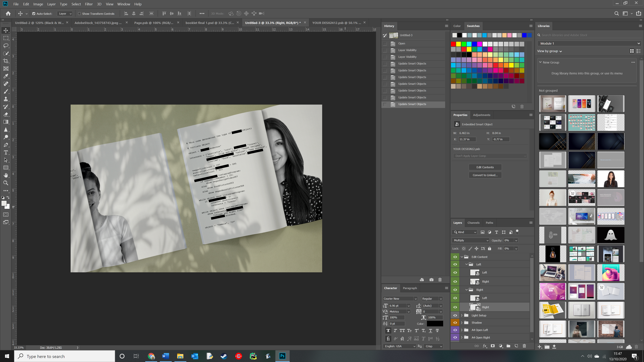The image size is (644, 362).
Task: Open the Multiply blend mode dropdown
Action: point(470,240)
